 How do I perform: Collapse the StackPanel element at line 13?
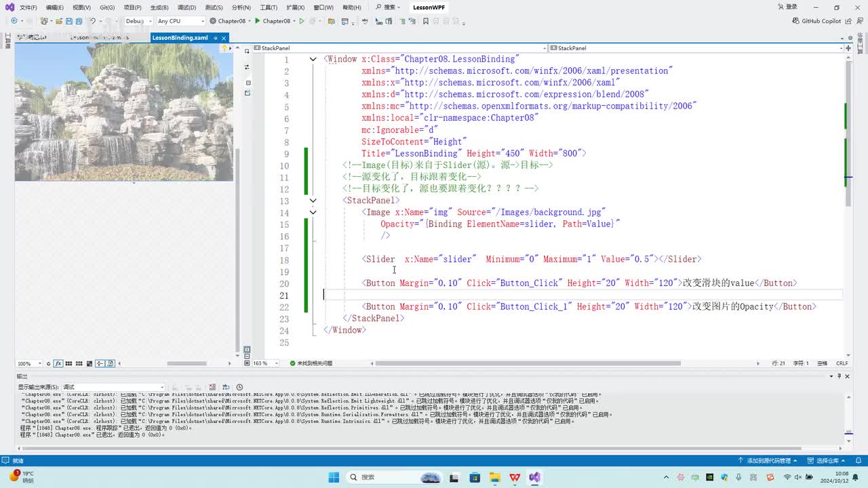313,201
